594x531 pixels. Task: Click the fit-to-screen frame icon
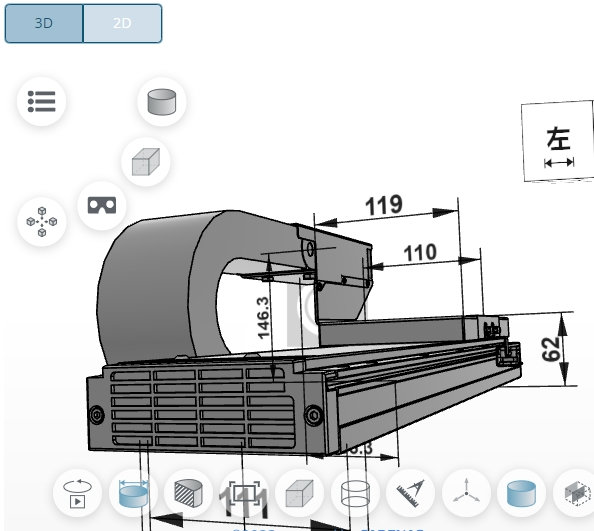(244, 493)
